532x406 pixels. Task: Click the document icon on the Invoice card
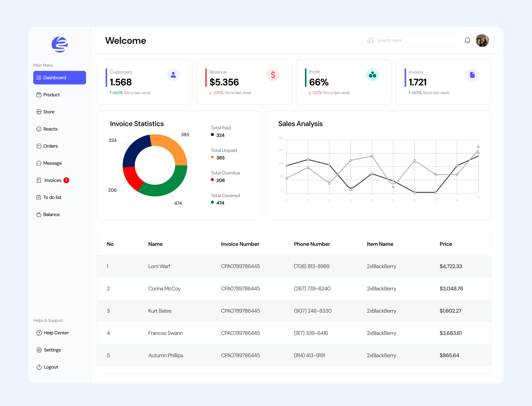[472, 75]
